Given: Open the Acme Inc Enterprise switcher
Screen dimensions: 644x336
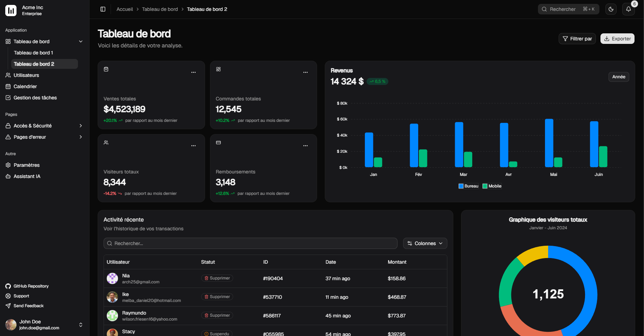Looking at the screenshot, I should click(x=45, y=11).
